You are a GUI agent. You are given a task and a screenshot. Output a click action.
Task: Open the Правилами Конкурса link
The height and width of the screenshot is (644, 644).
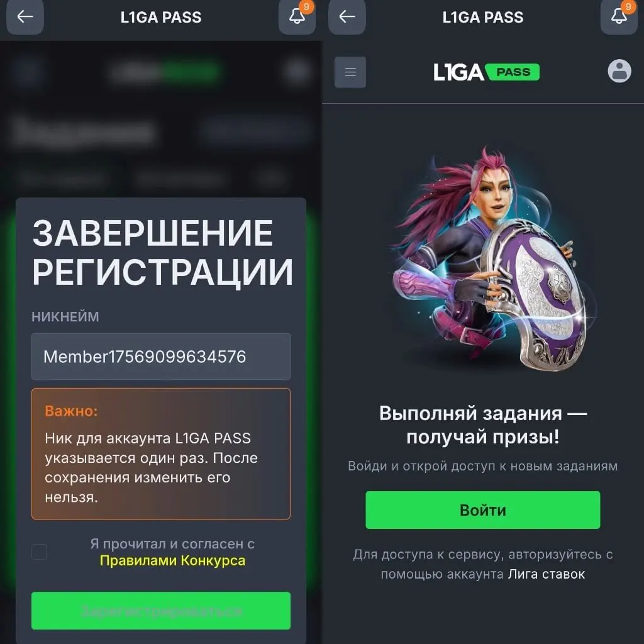[x=172, y=560]
